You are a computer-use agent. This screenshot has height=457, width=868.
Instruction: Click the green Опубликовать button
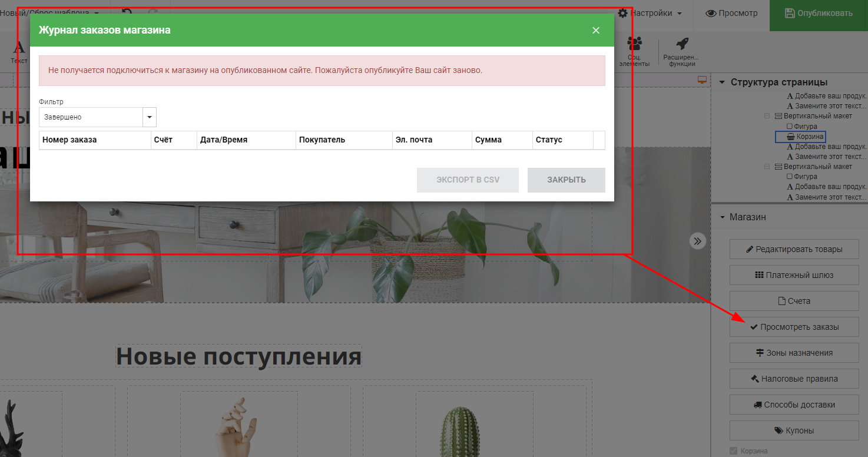tap(819, 13)
